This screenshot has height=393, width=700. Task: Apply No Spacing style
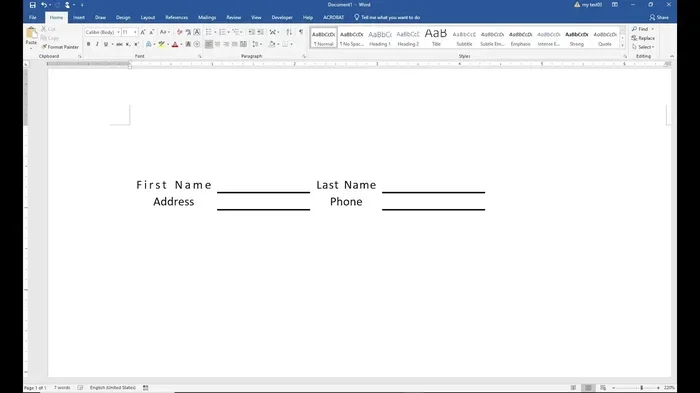[x=352, y=38]
